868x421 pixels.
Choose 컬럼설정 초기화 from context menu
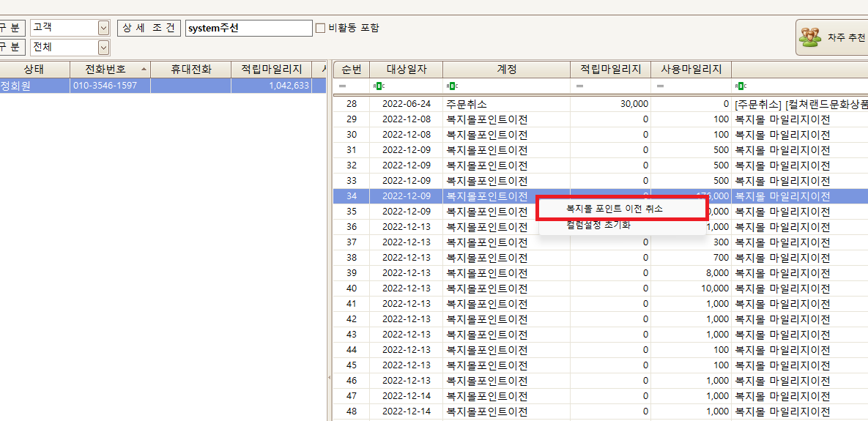point(598,226)
